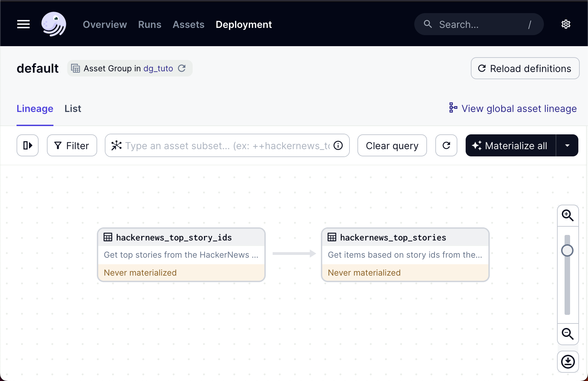Click the zoom slider handle
This screenshot has height=381, width=588.
click(x=567, y=250)
